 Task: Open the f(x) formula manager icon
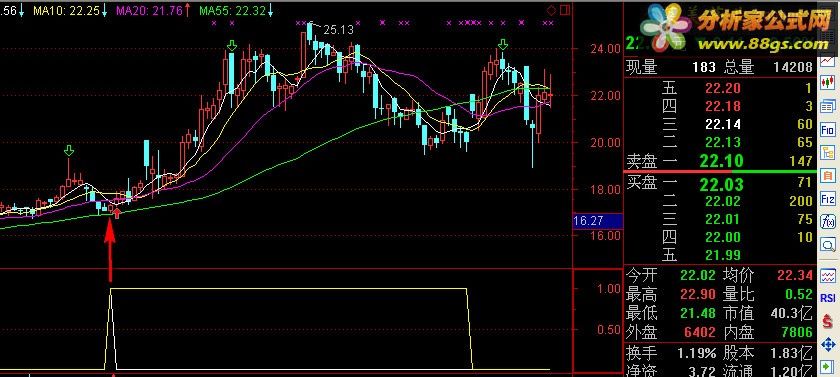pos(828,222)
